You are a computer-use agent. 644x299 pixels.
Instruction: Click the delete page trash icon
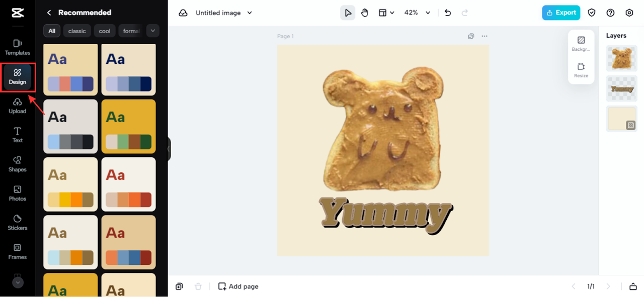(198, 286)
